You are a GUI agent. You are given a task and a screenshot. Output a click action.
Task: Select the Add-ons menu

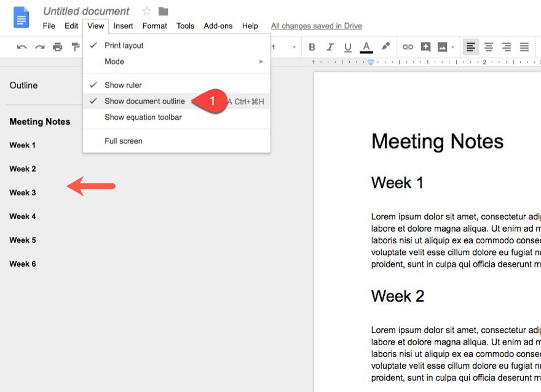click(218, 26)
